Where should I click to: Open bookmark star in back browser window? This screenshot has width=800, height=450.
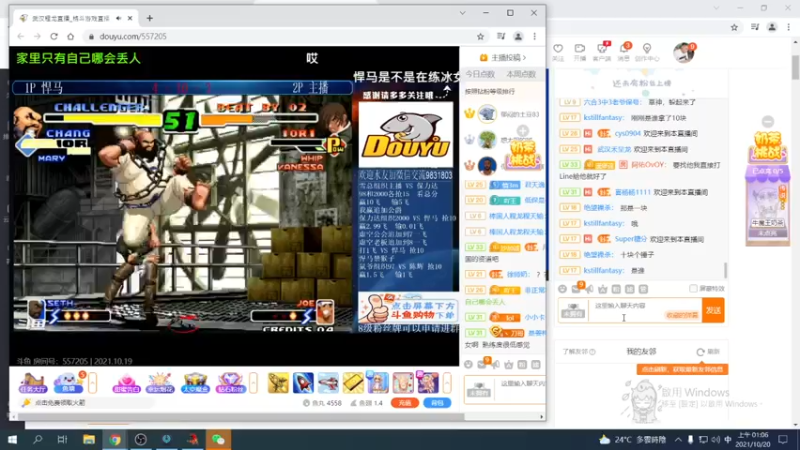pyautogui.click(x=734, y=28)
